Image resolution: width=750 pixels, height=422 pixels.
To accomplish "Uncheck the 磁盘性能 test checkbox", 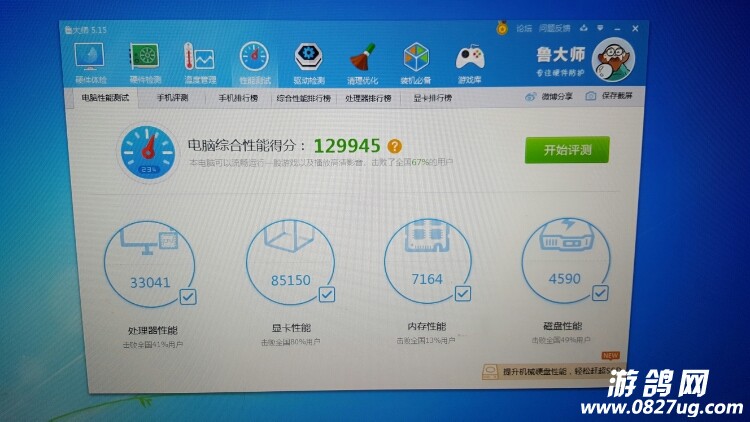I will click(x=600, y=293).
